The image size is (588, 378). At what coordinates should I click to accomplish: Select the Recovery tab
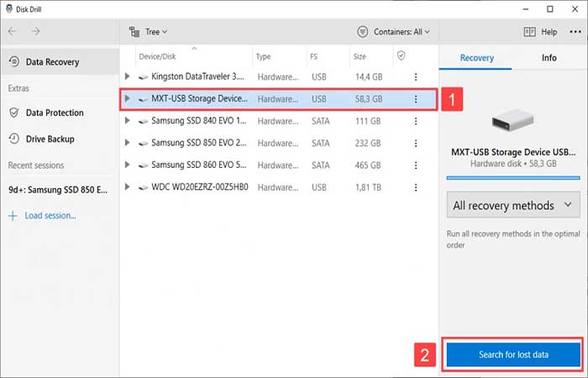476,58
